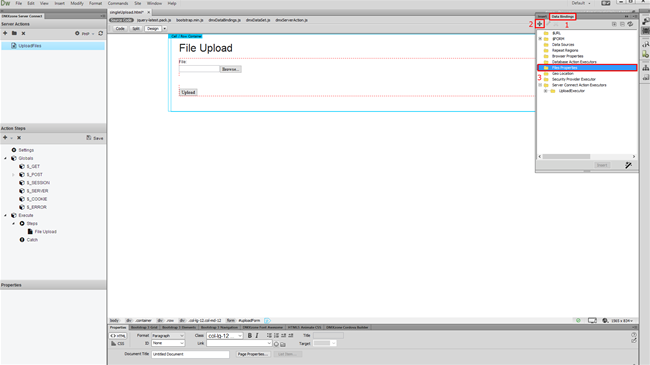Apply bold formatting in Properties

[x=250, y=336]
